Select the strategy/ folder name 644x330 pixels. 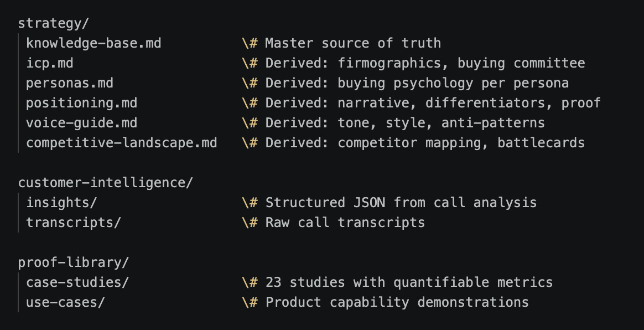tap(54, 23)
